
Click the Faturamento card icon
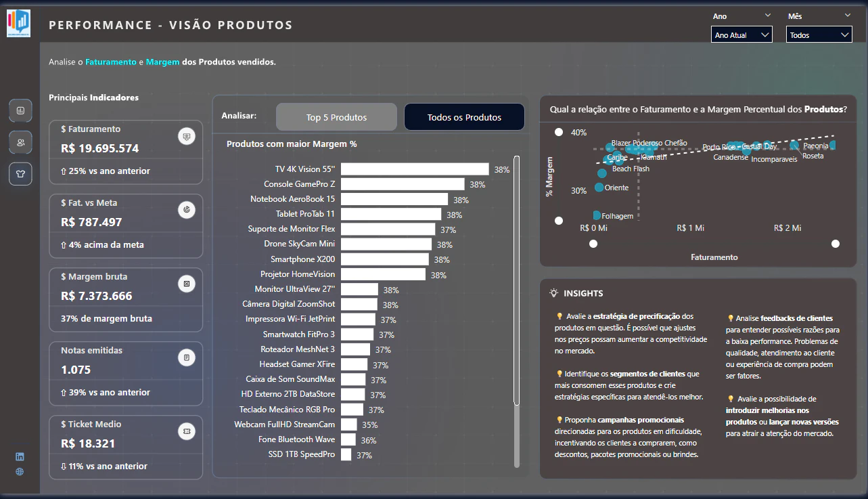coord(187,136)
